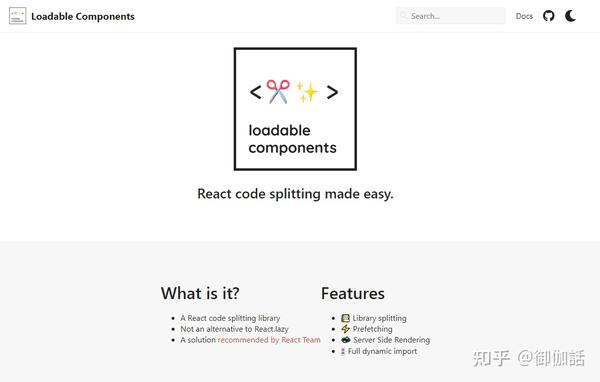Follow the recommended by React Team link
Image resolution: width=600 pixels, height=382 pixels.
[269, 340]
